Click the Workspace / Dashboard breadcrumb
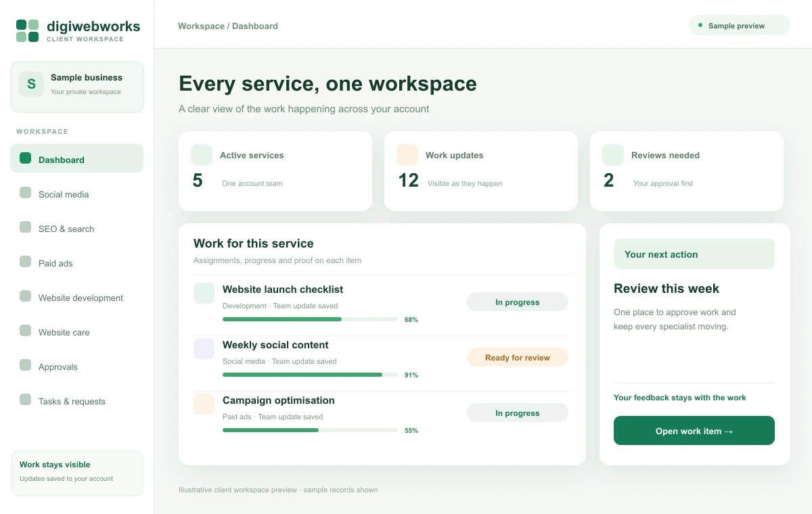 [x=228, y=26]
